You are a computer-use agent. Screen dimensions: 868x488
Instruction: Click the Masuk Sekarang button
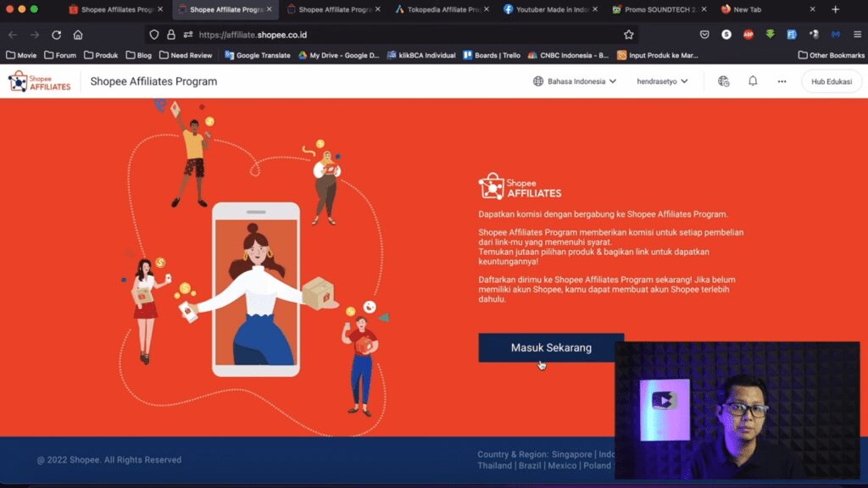(x=551, y=347)
